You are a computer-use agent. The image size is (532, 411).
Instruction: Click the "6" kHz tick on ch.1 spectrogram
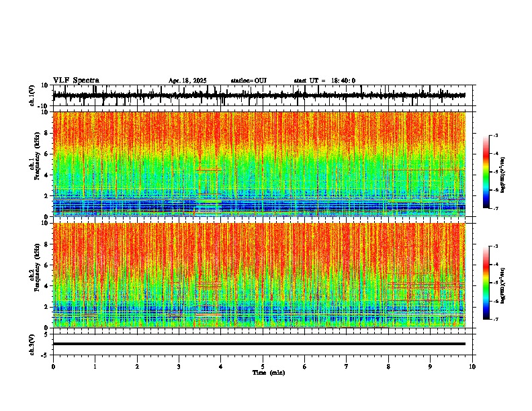pos(47,154)
